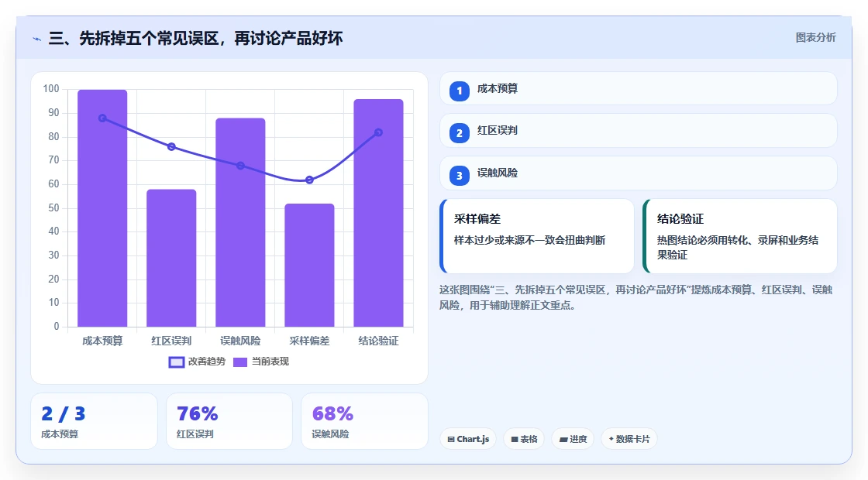Click the y-axis value 50

point(53,208)
